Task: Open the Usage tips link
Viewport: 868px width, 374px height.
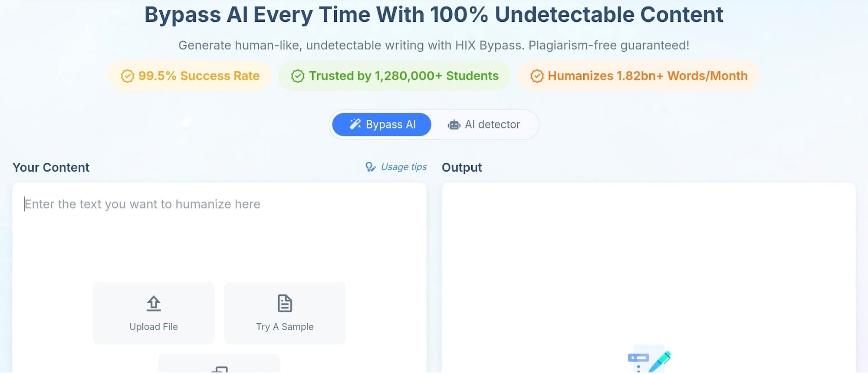Action: coord(396,167)
